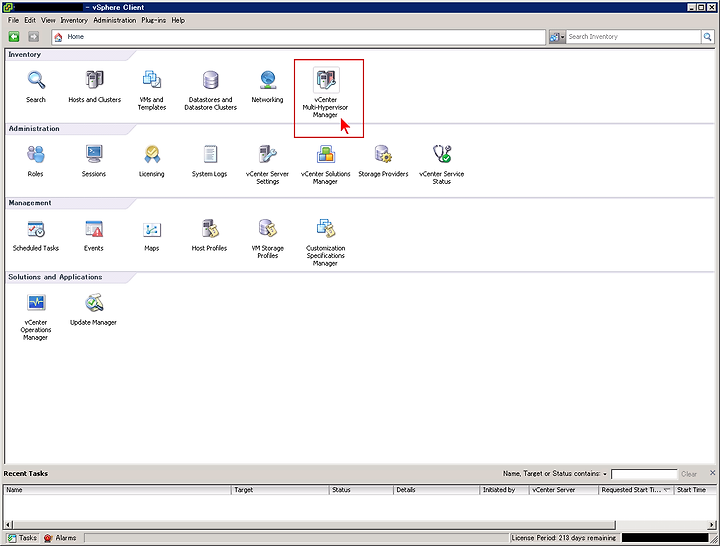Screen dimensions: 720x546
Task: Open the Licensing icon
Action: (152, 155)
